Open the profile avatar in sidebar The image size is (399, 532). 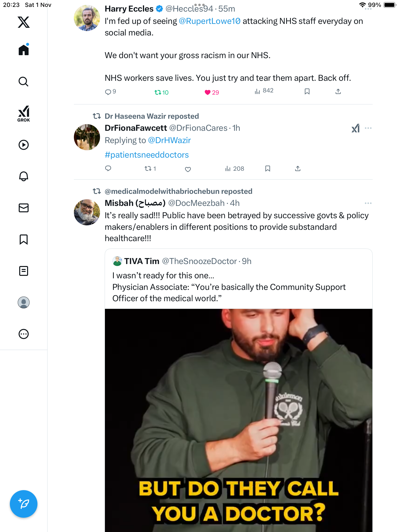click(x=24, y=302)
